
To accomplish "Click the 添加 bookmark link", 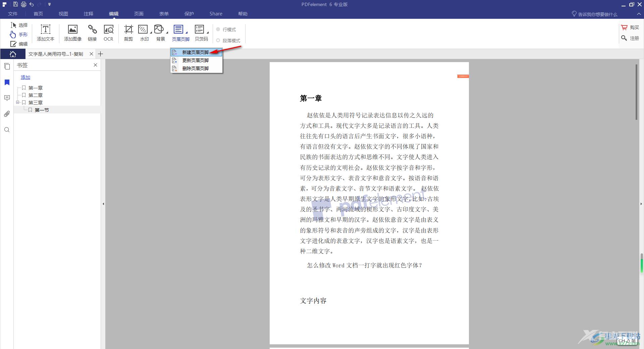I will [25, 78].
